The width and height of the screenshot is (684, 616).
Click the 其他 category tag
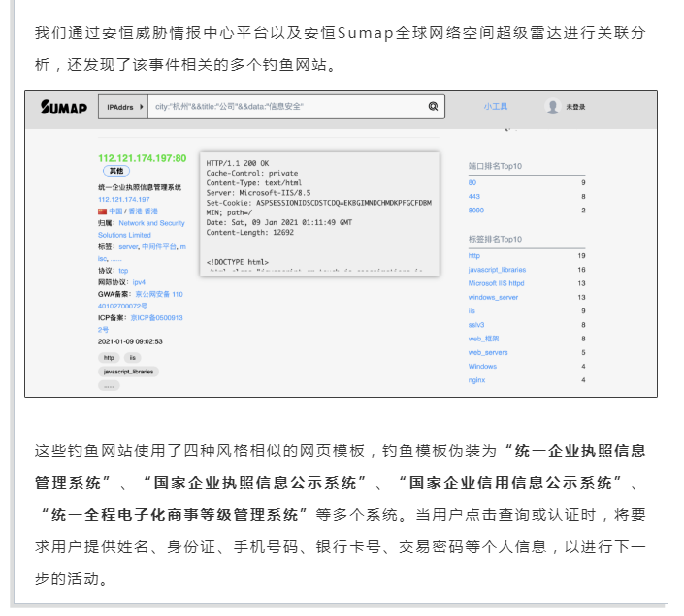pos(115,171)
